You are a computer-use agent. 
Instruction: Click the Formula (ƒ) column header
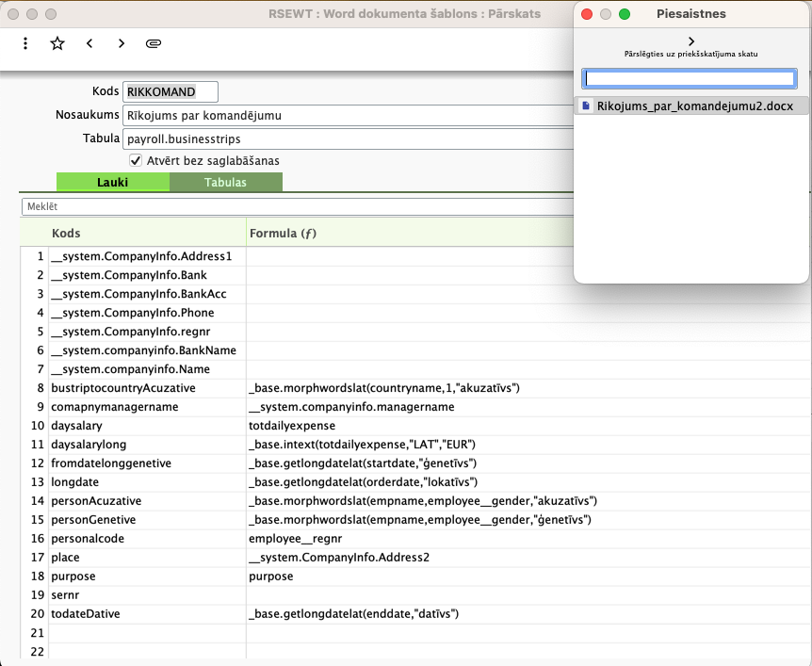[410, 233]
